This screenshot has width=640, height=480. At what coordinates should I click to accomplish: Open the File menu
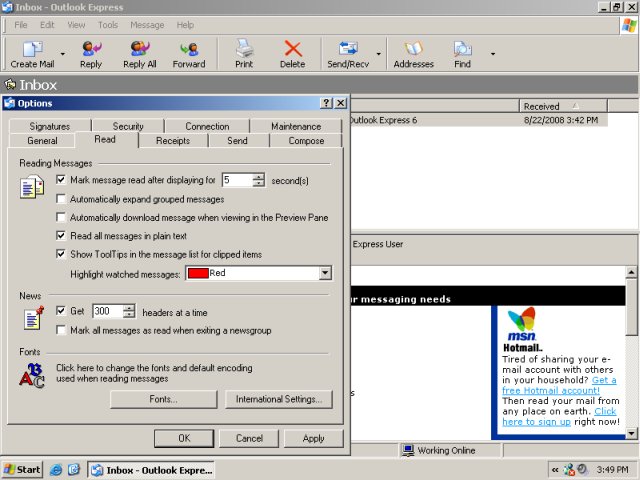[x=21, y=25]
